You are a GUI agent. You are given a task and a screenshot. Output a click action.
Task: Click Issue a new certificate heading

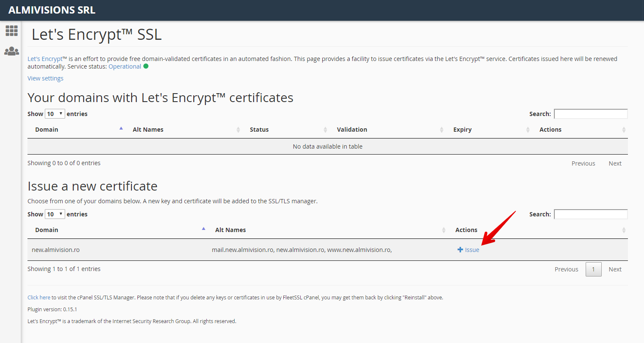(93, 186)
